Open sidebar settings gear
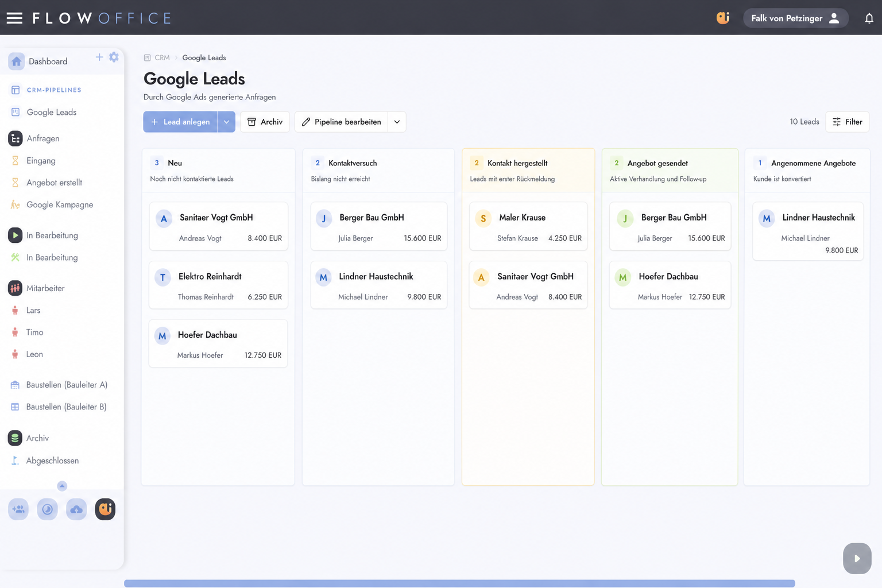Viewport: 882px width, 588px height. point(114,57)
